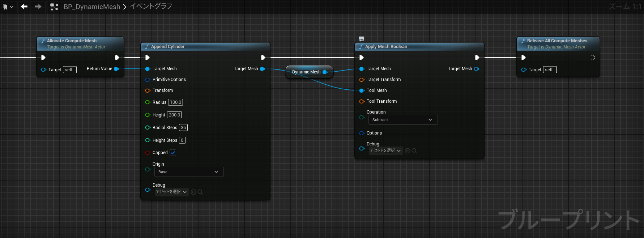Select イベントグラフ breadcrumb link
This screenshot has height=238, width=644.
[151, 6]
